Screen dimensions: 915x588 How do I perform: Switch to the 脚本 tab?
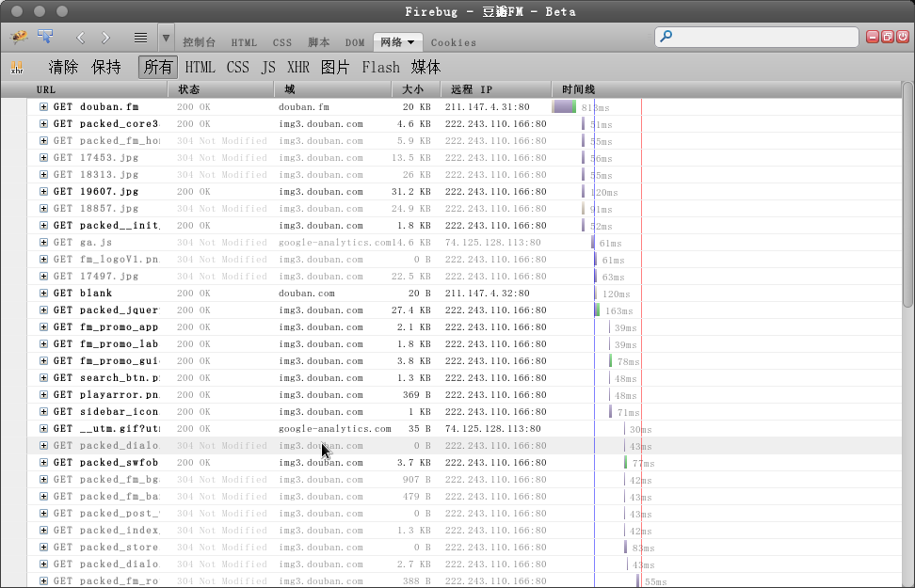click(x=318, y=42)
